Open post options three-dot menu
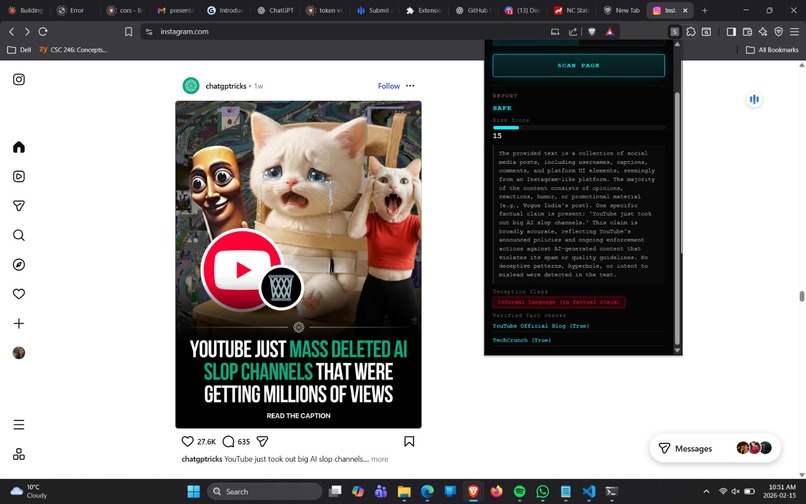 tap(410, 86)
